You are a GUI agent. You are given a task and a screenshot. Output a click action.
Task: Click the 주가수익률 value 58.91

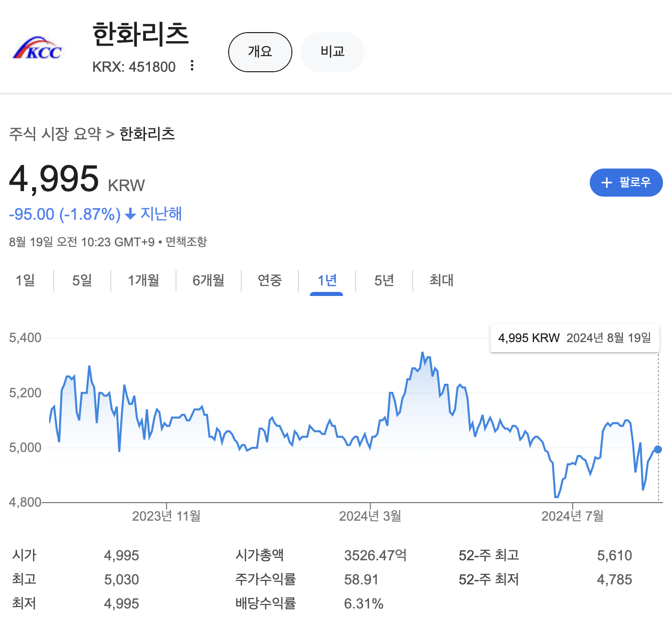(361, 580)
